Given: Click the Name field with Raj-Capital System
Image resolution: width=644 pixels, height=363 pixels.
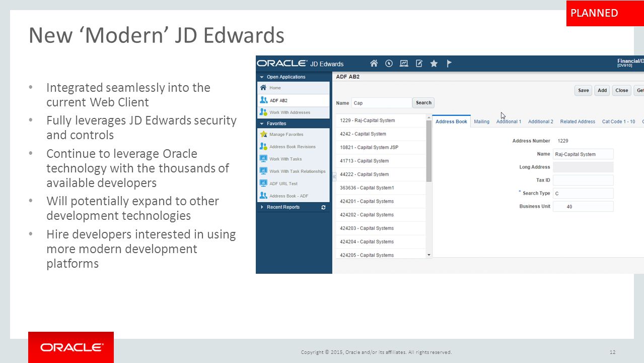Looking at the screenshot, I should [x=583, y=154].
